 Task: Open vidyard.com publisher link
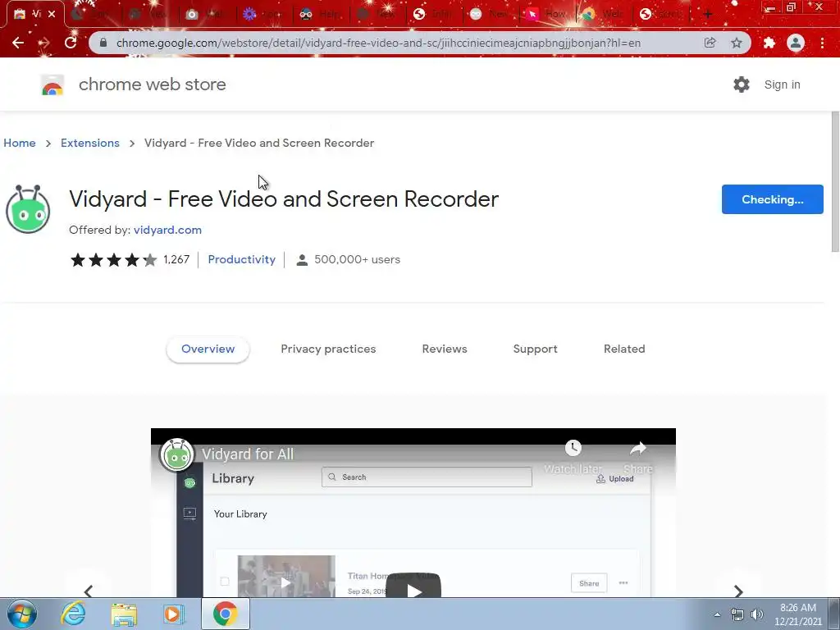tap(167, 230)
